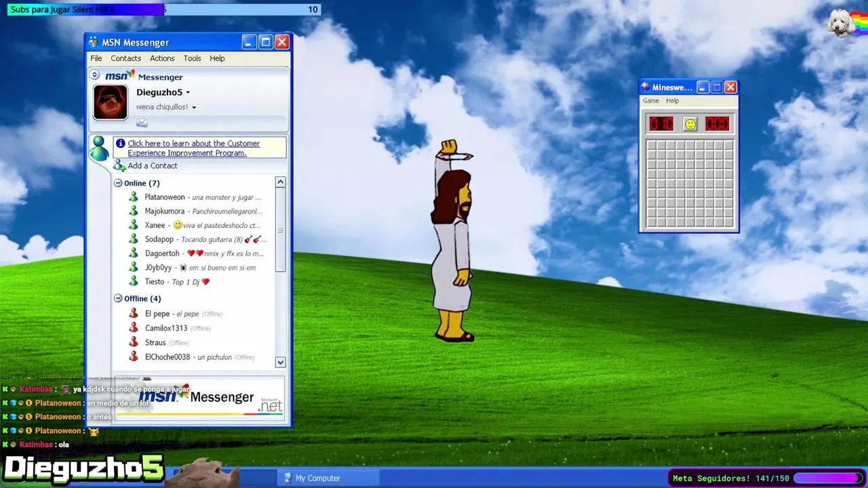The height and width of the screenshot is (488, 868).
Task: Close the MSN Messenger window
Action: (x=282, y=43)
